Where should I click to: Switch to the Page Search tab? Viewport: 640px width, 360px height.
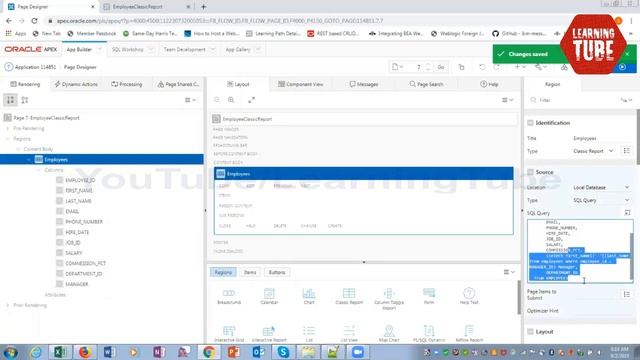click(x=426, y=84)
